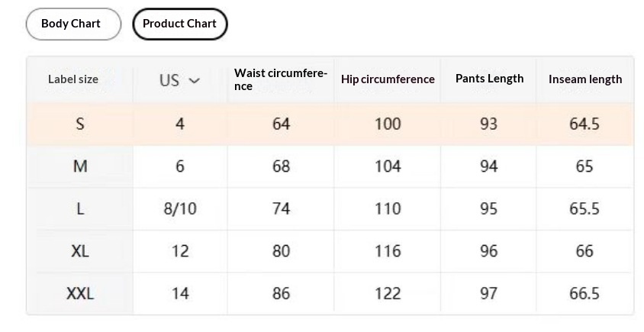Image resolution: width=644 pixels, height=332 pixels.
Task: Click the Hip circumference column header
Action: click(x=388, y=79)
